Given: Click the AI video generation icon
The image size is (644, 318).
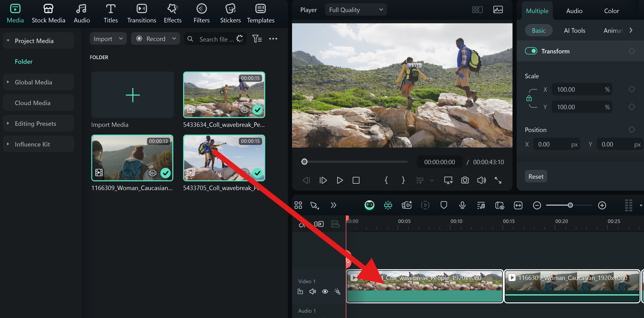Looking at the screenshot, I should click(407, 205).
